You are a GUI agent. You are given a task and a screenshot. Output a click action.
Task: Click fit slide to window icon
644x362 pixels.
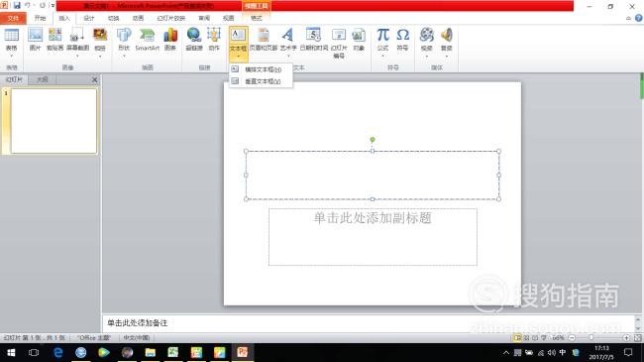click(637, 338)
